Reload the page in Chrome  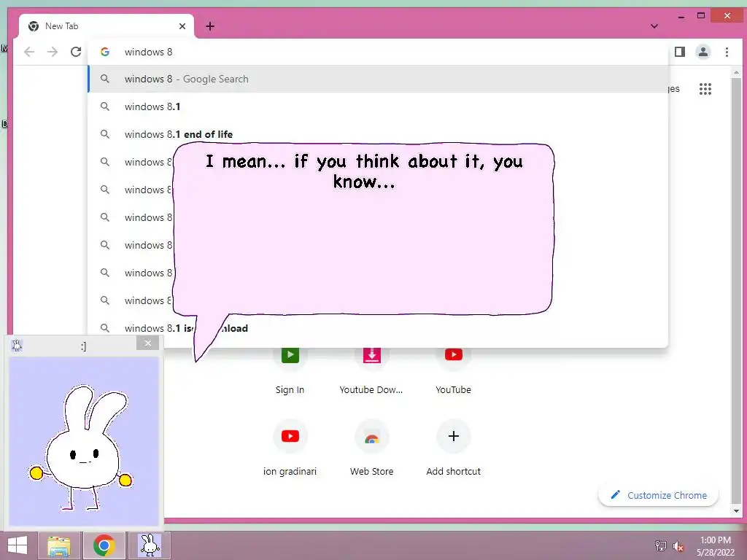tap(76, 52)
